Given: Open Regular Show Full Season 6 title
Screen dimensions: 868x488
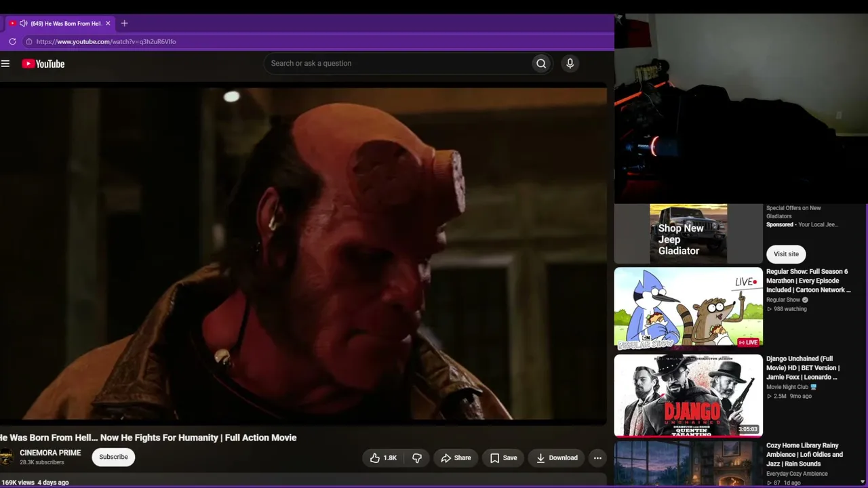Looking at the screenshot, I should click(808, 281).
